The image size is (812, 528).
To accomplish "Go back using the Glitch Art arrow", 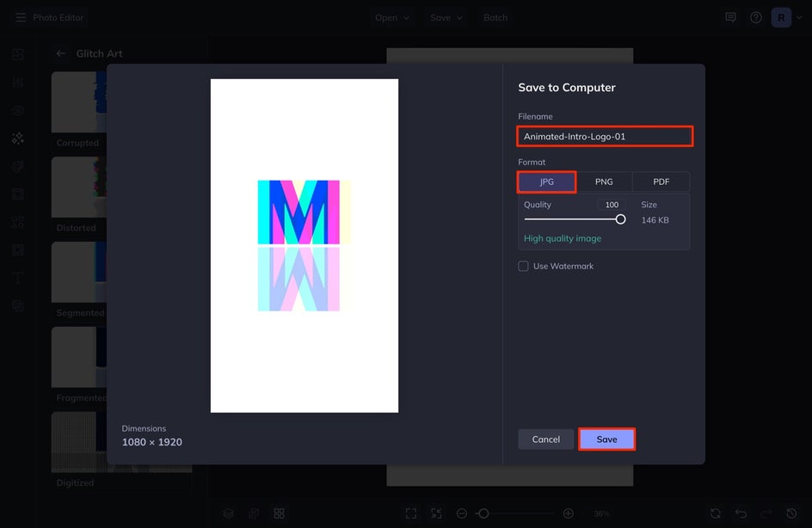I will [x=61, y=53].
